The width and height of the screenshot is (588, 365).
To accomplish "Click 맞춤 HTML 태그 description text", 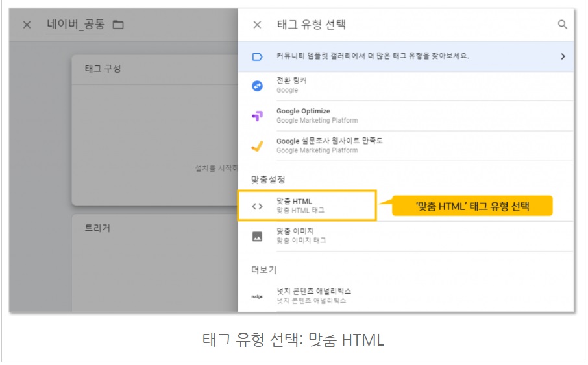I will click(x=300, y=210).
